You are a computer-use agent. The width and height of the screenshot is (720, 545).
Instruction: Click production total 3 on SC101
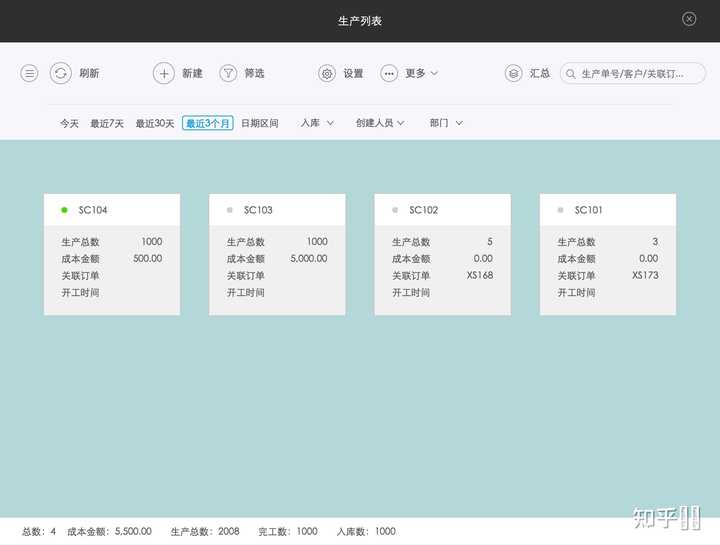[x=655, y=242]
